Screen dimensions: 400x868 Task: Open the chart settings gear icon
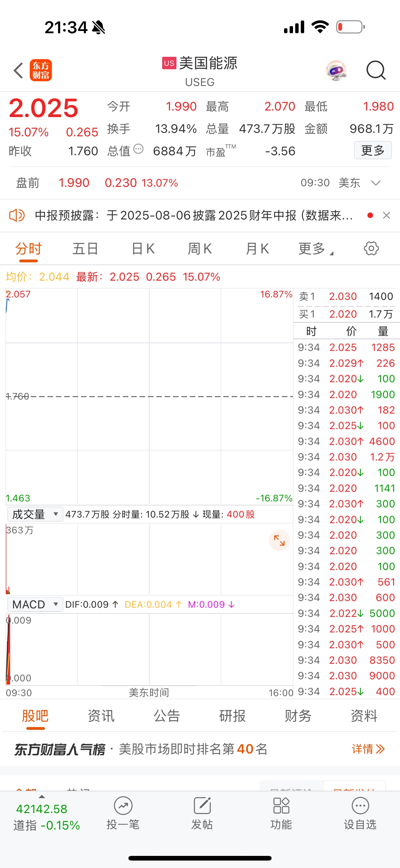pos(371,249)
